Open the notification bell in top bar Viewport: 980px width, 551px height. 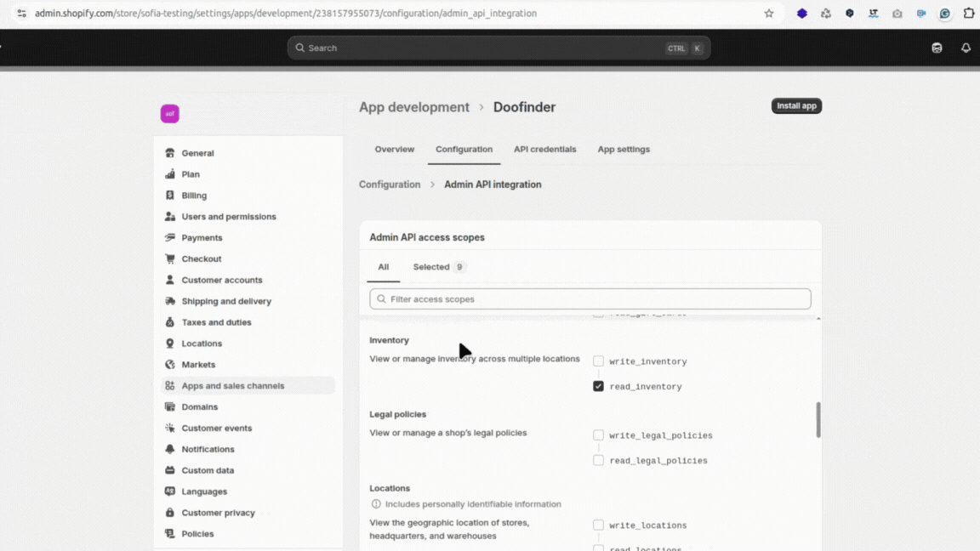click(x=966, y=48)
